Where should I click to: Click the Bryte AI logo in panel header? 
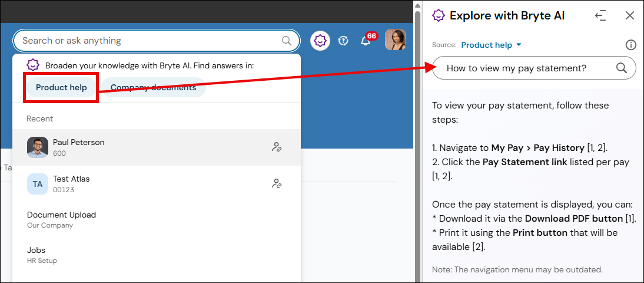coord(439,16)
